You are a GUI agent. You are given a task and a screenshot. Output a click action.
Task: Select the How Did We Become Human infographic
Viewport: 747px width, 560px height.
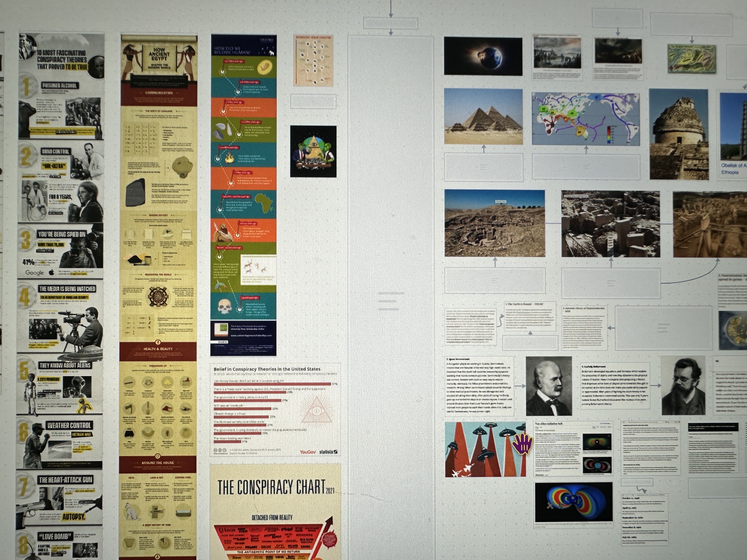[x=243, y=195]
